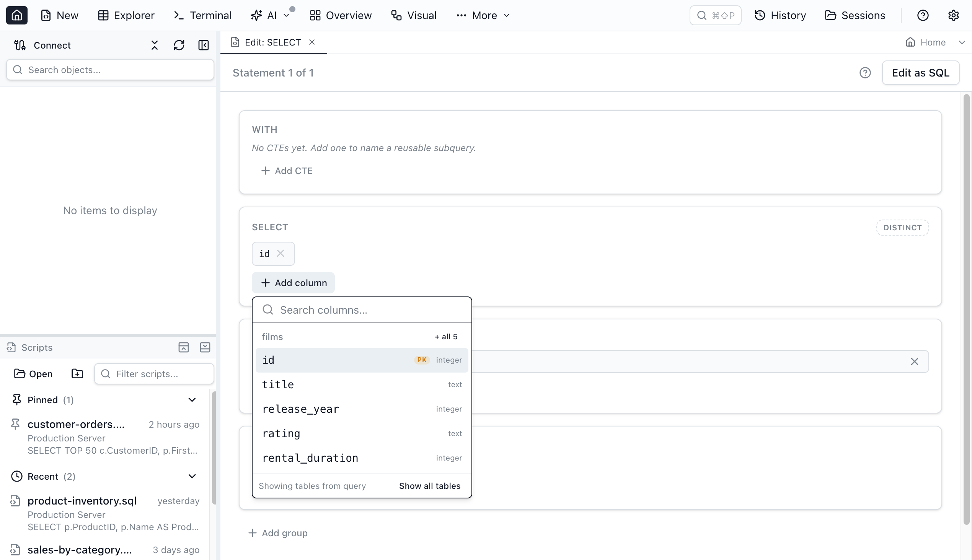This screenshot has width=972, height=560.
Task: Open the statement editor help icon
Action: (865, 73)
